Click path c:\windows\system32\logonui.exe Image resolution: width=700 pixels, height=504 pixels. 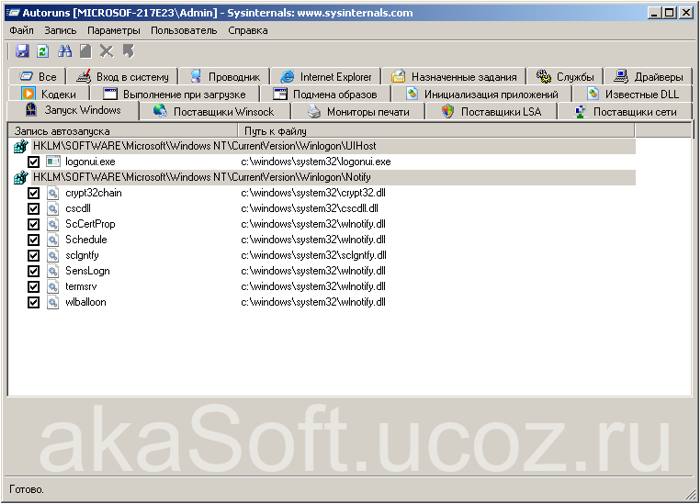pyautogui.click(x=316, y=162)
